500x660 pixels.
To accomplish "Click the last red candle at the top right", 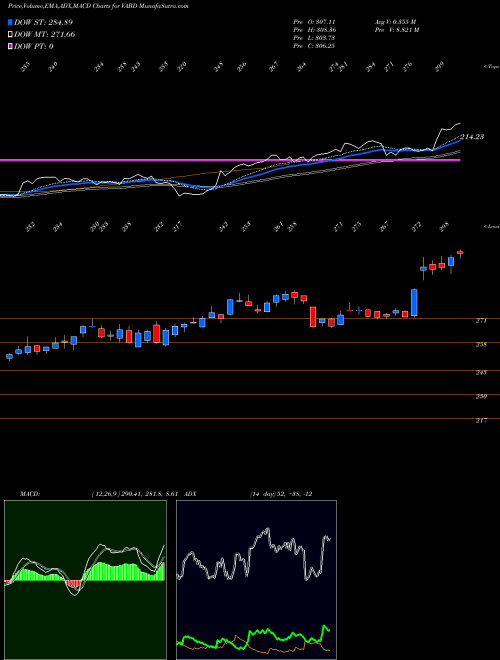I will (460, 253).
